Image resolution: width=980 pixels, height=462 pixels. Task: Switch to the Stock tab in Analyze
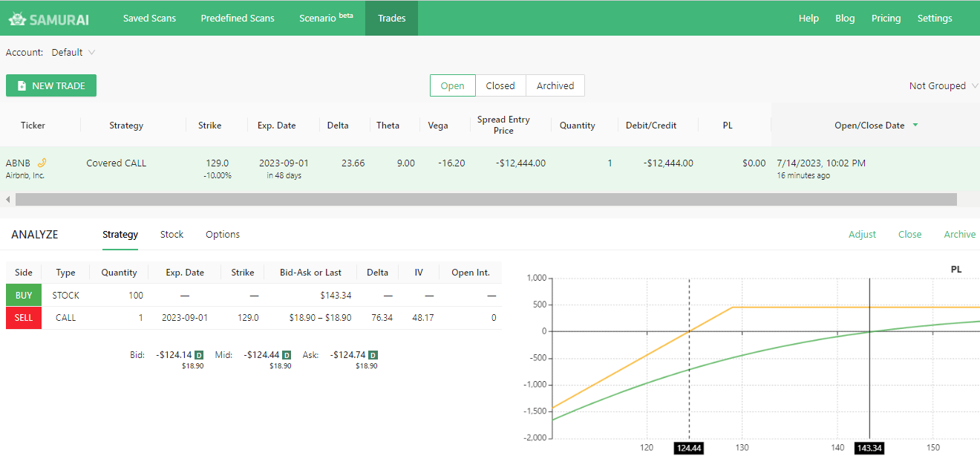tap(171, 234)
